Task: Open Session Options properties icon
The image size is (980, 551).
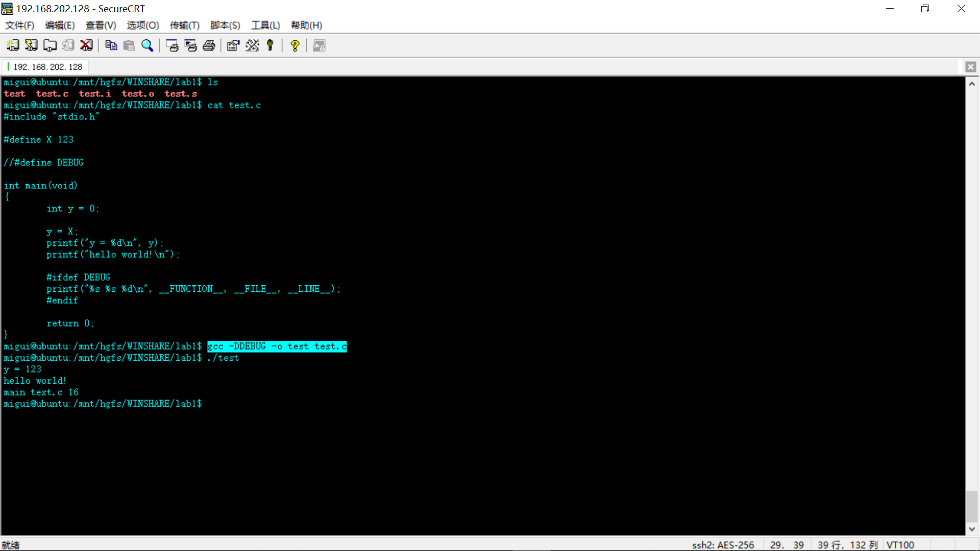Action: 233,45
